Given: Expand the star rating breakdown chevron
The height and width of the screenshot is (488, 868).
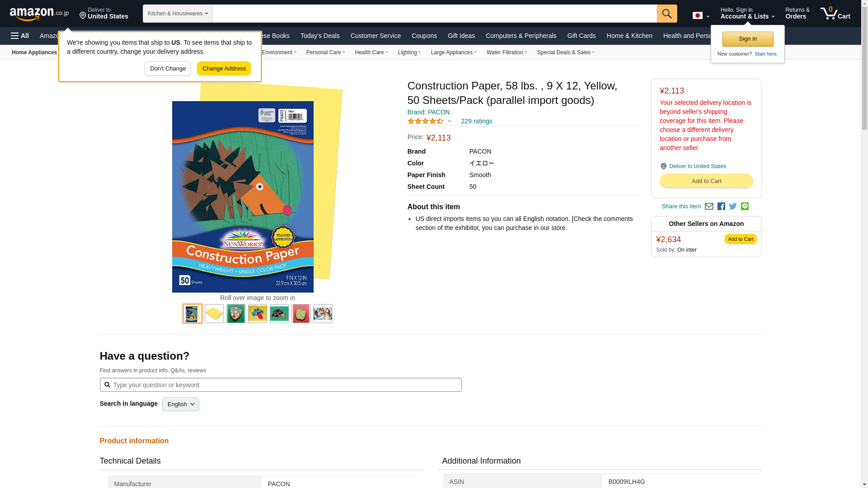Looking at the screenshot, I should (x=449, y=121).
